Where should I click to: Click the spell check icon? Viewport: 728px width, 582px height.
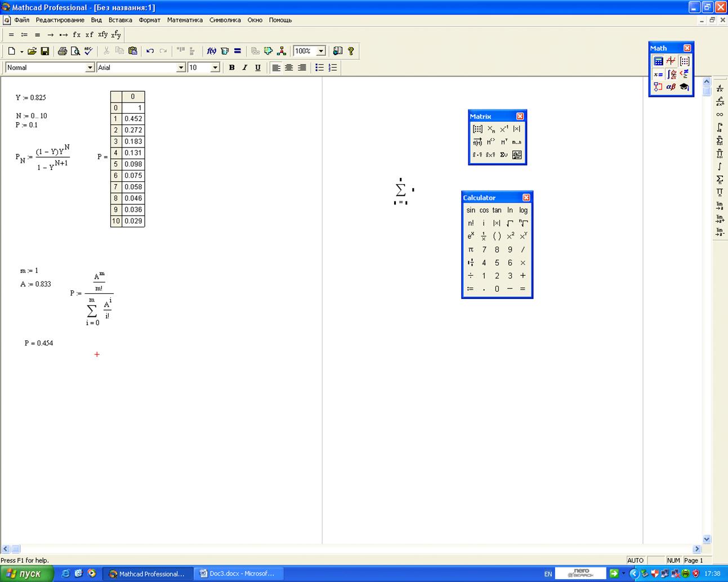coord(88,51)
